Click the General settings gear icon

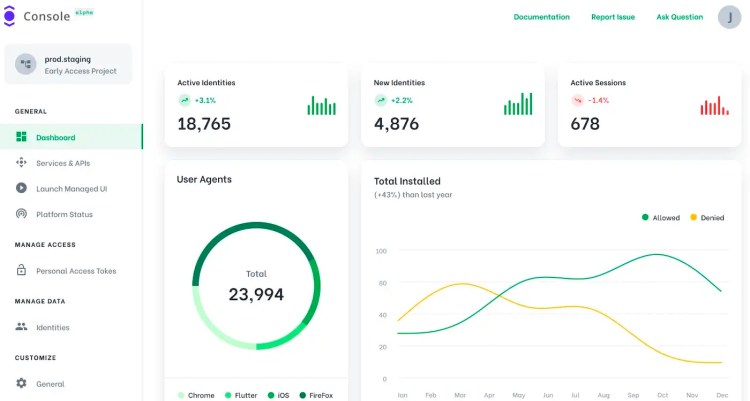(21, 383)
